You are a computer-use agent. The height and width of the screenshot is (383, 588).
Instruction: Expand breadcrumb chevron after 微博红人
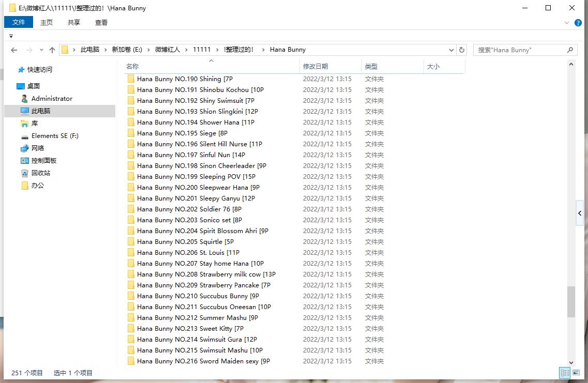pos(186,50)
